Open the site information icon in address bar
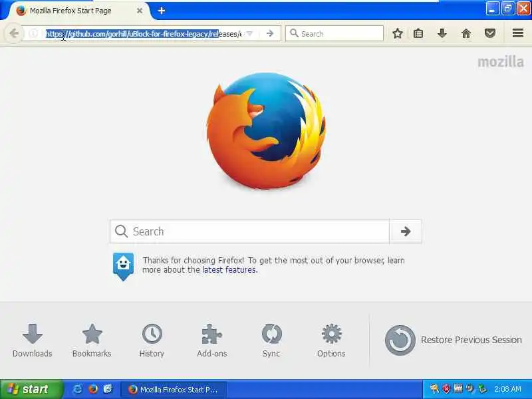This screenshot has width=532, height=399. pyautogui.click(x=33, y=33)
